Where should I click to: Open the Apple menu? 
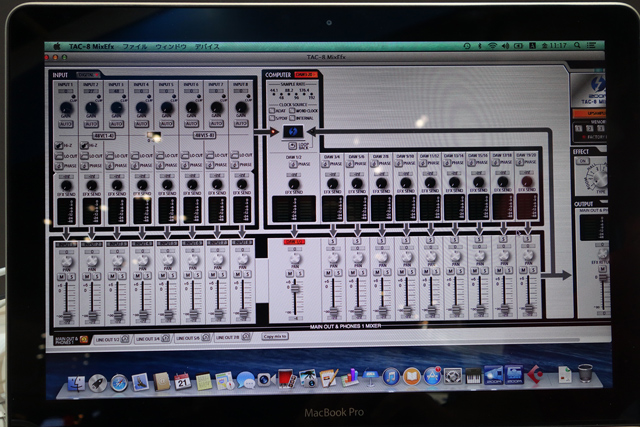(56, 47)
